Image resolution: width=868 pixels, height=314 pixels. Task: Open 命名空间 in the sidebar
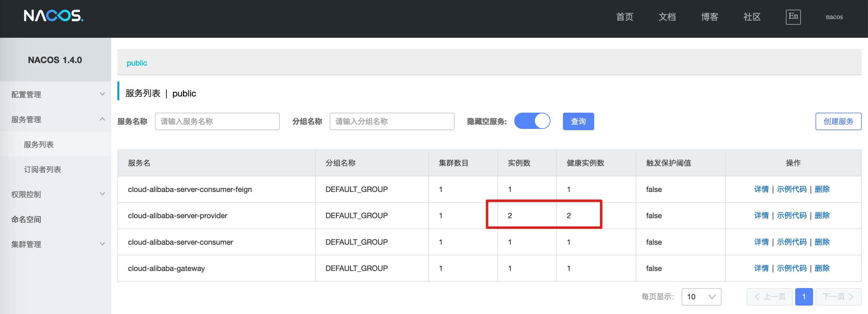pyautogui.click(x=26, y=219)
